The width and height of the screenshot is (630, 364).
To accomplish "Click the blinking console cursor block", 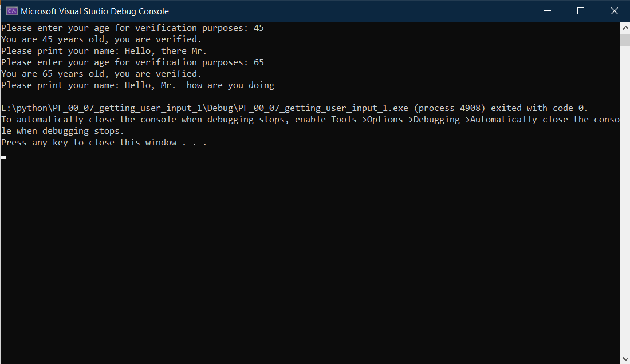I will pyautogui.click(x=3, y=157).
